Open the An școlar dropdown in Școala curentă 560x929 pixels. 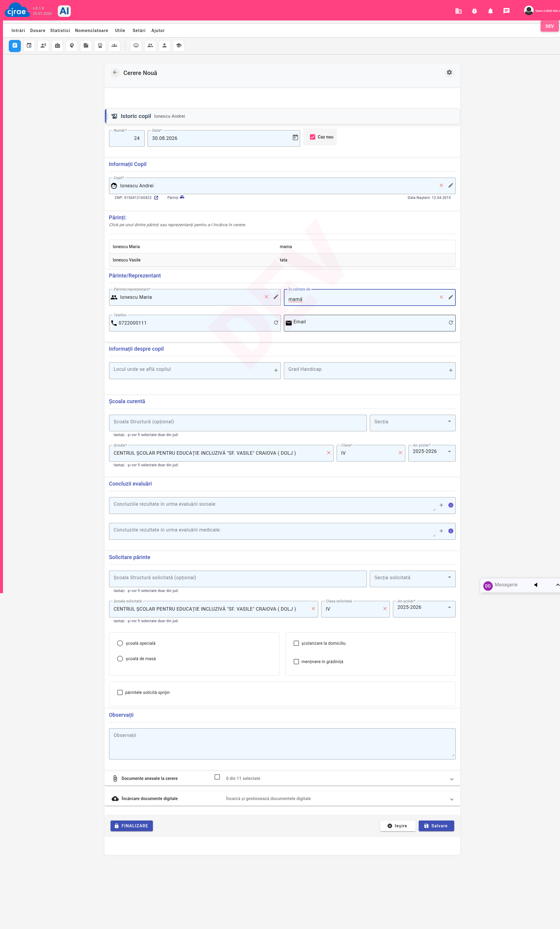point(431,453)
